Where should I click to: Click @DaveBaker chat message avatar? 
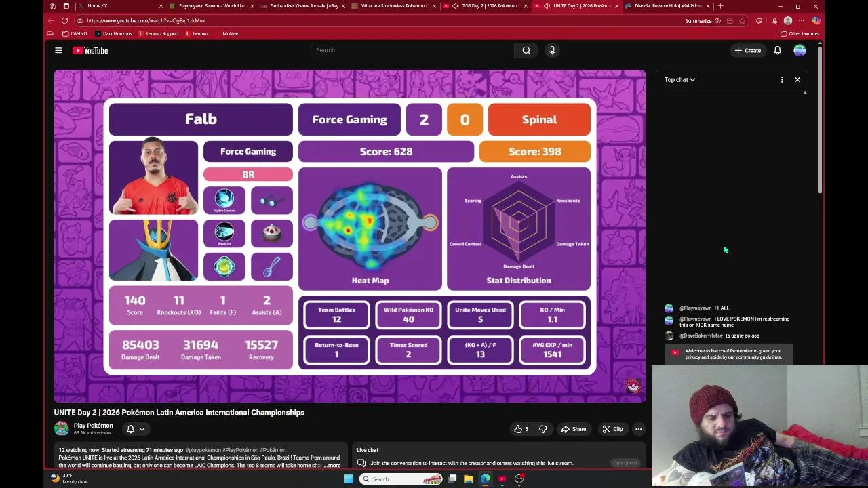[669, 335]
